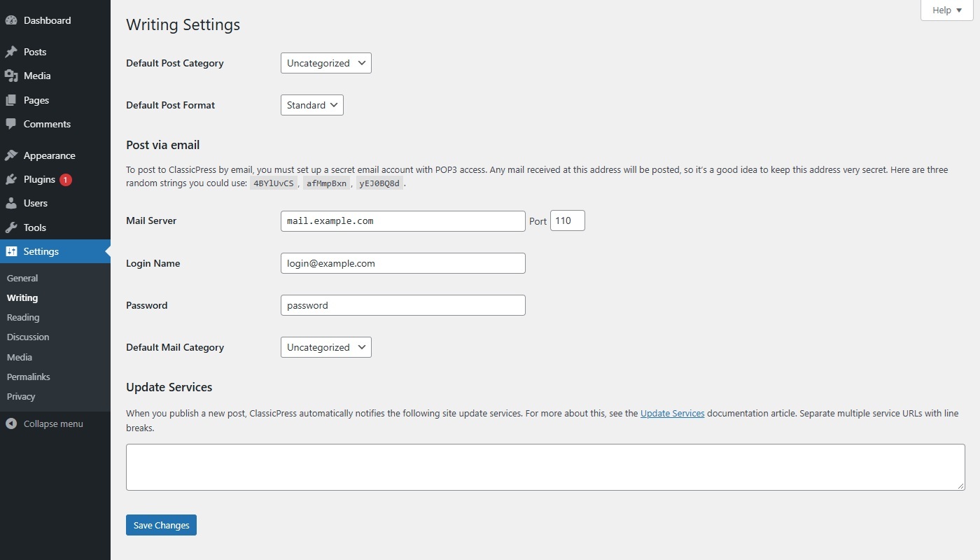Open the Permalinks settings submenu item
980x560 pixels.
[29, 377]
